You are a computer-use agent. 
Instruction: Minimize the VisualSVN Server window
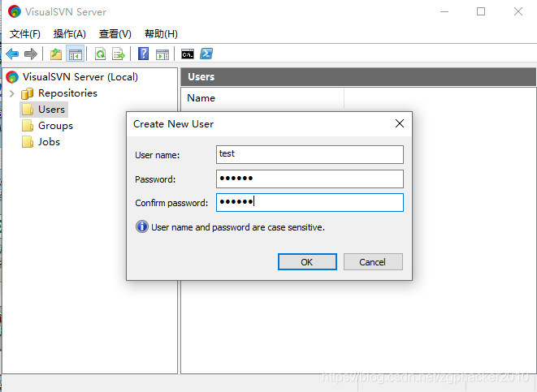444,11
